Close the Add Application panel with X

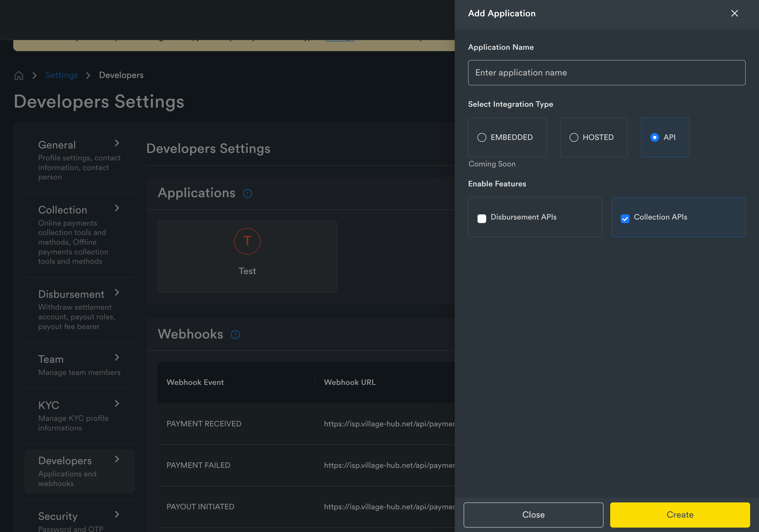[734, 13]
